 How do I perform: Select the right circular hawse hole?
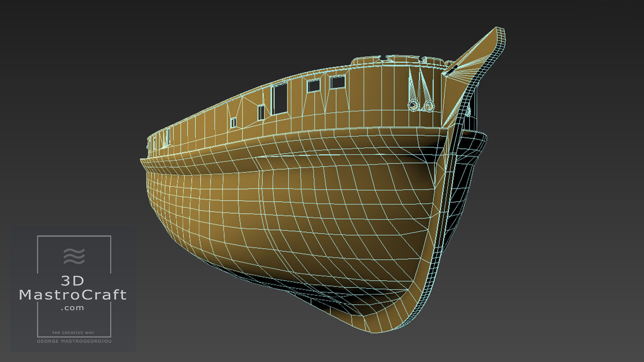pyautogui.click(x=428, y=106)
